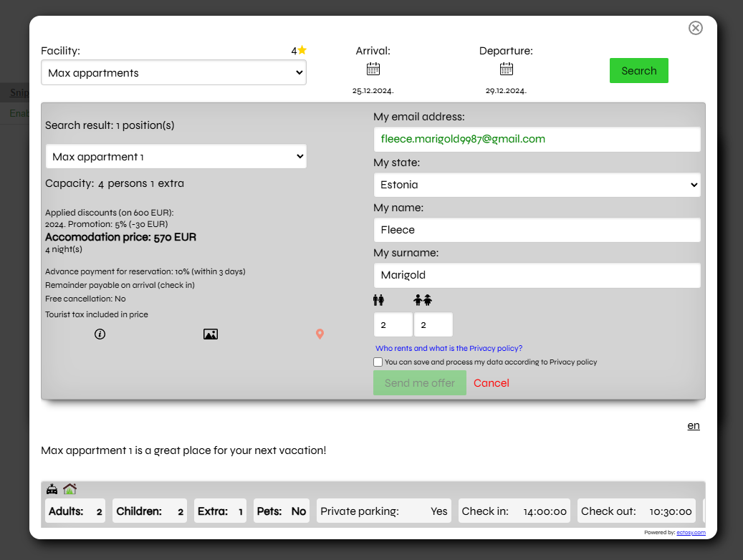
Task: Switch language via the en link
Action: pyautogui.click(x=693, y=425)
